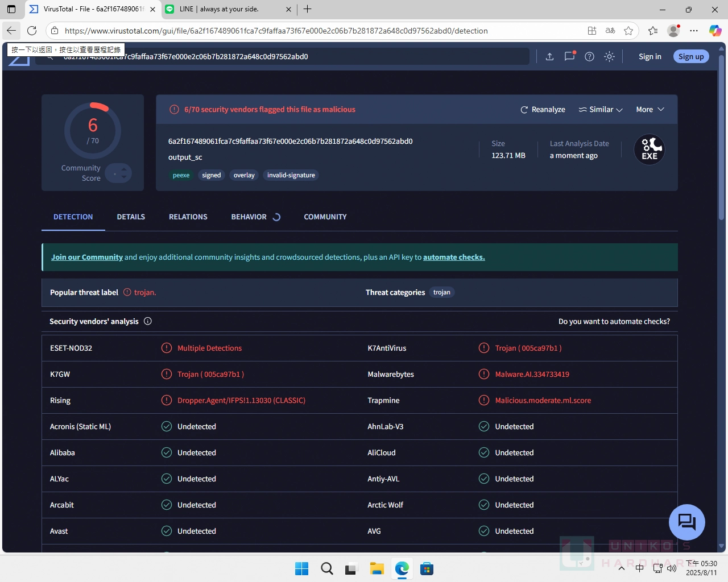Click the popular threat label alert icon
This screenshot has width=728, height=582.
pos(127,292)
